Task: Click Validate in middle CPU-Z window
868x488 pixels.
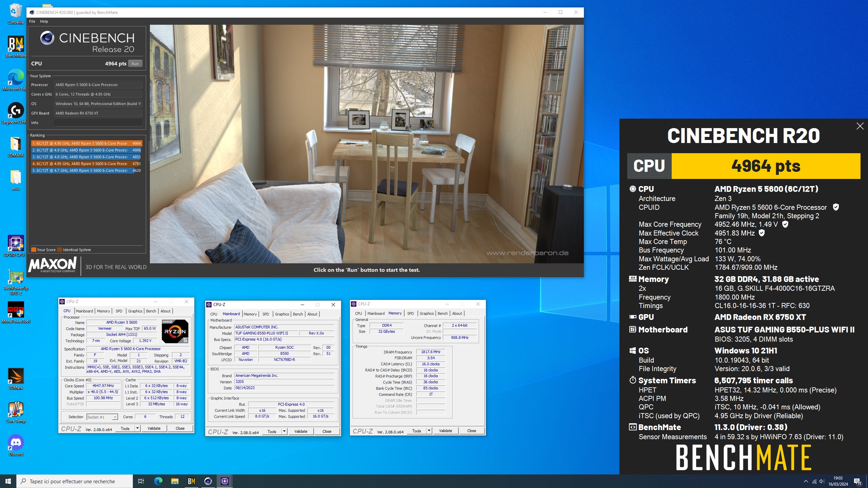Action: coord(301,431)
